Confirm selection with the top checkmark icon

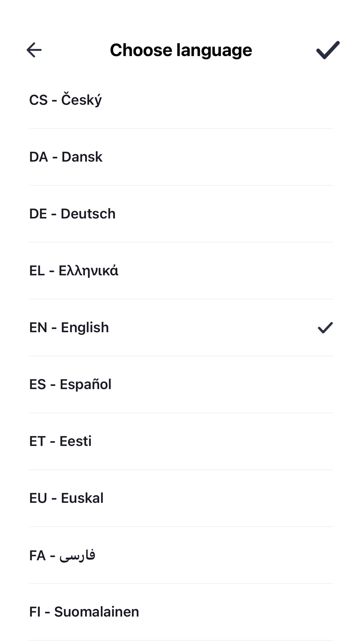click(x=328, y=50)
